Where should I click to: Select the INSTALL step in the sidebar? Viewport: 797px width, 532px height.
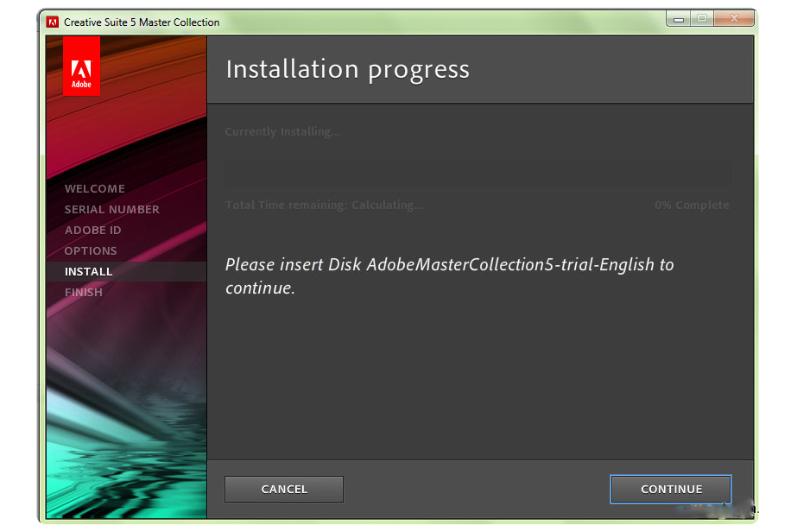point(126,271)
